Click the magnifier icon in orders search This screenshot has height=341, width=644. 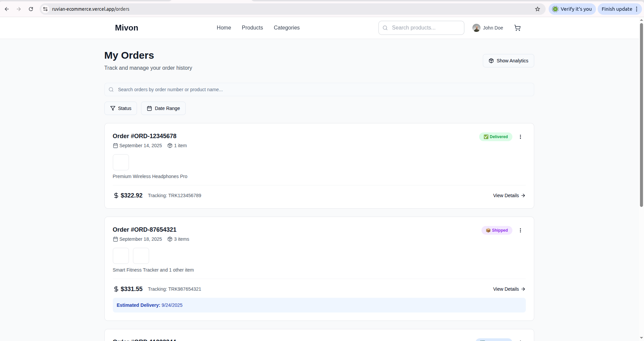click(x=111, y=90)
